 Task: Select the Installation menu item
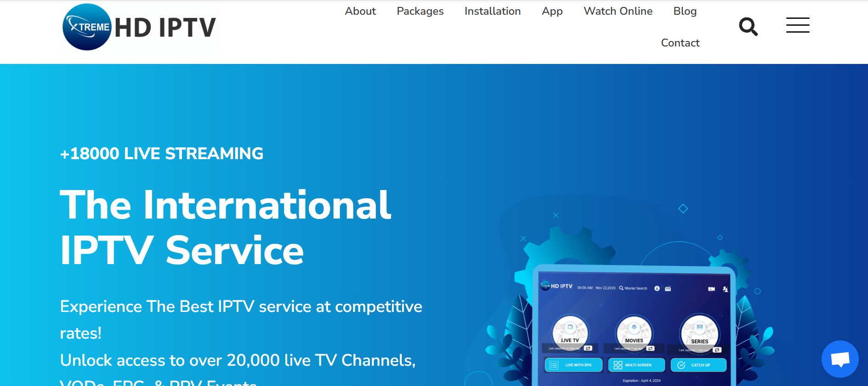[x=493, y=11]
